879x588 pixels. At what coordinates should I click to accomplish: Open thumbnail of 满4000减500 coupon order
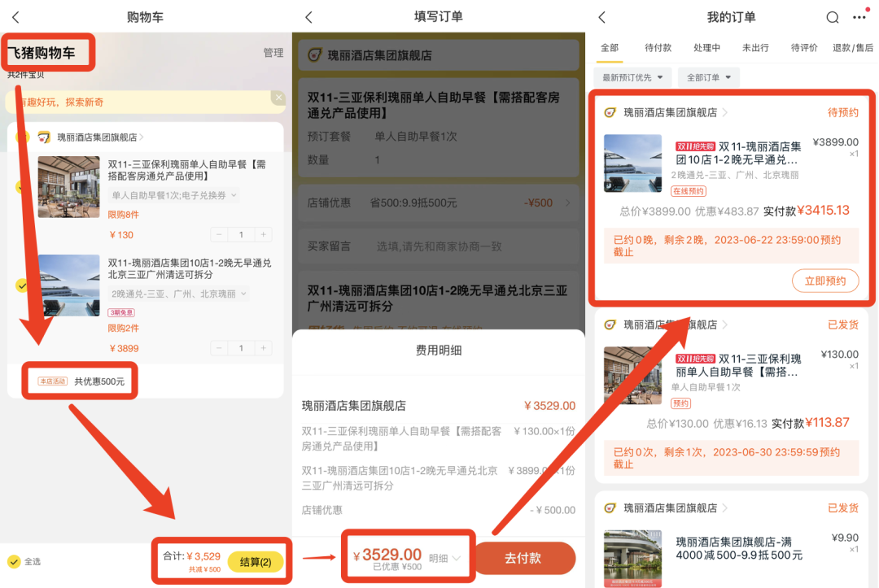(x=632, y=559)
